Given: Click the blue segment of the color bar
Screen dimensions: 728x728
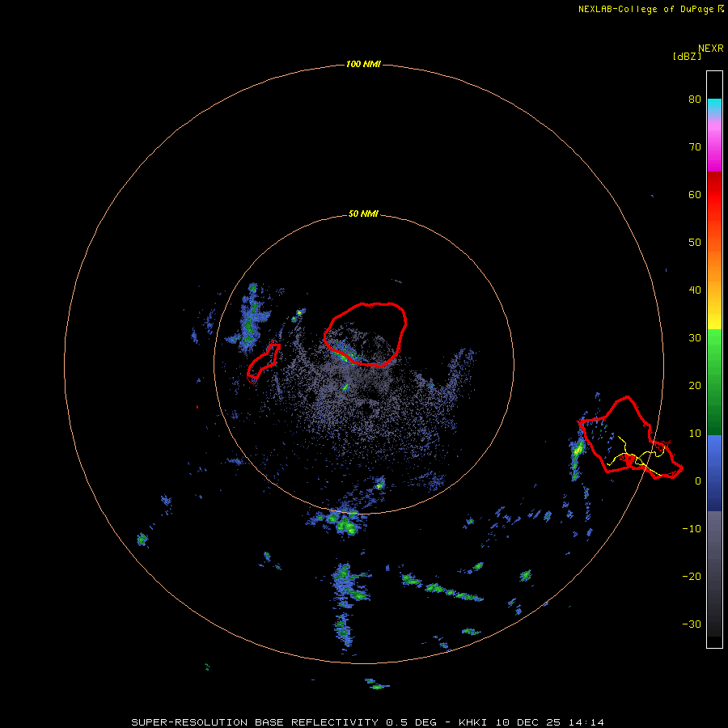Looking at the screenshot, I should (x=714, y=472).
